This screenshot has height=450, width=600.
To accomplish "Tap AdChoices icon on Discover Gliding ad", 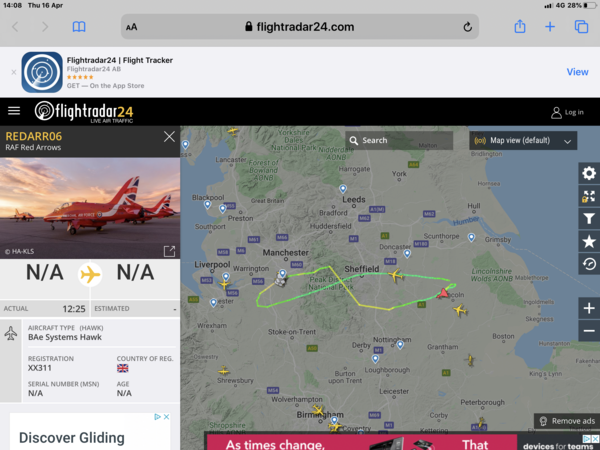I will [x=157, y=417].
